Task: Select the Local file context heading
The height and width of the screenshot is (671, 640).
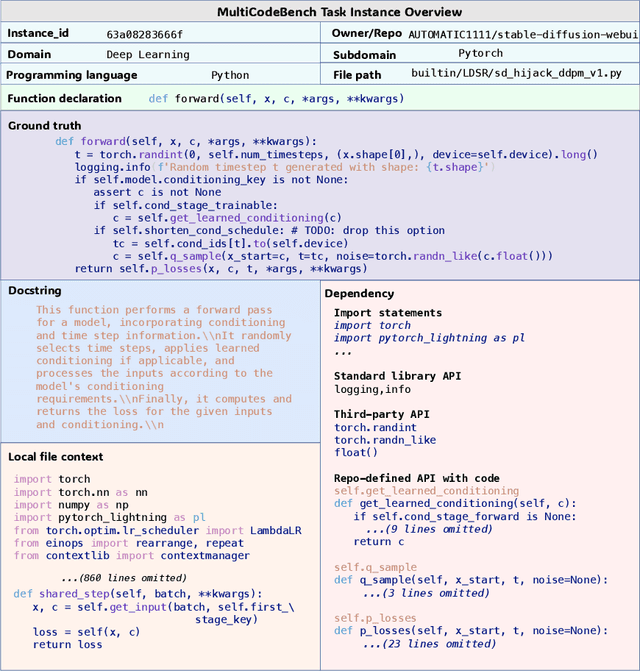Action: 55,457
